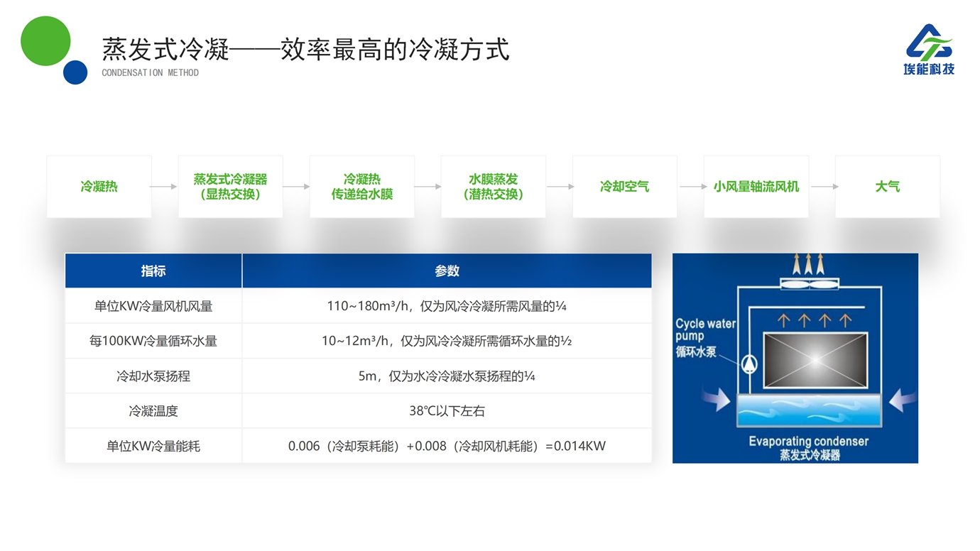
Task: Click the 指标 table header cell
Action: pos(153,271)
